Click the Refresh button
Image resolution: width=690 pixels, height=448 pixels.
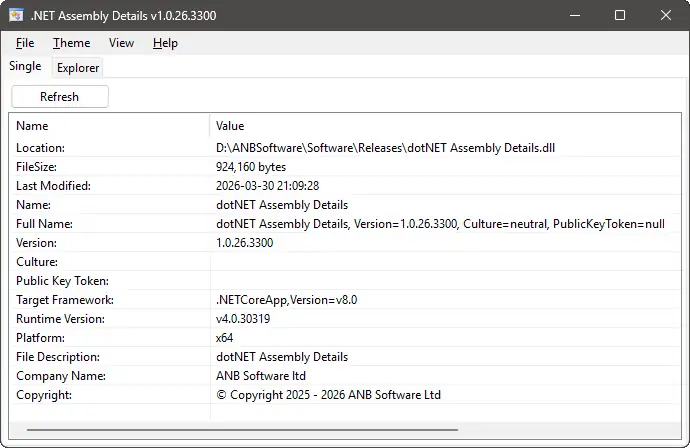pyautogui.click(x=60, y=96)
